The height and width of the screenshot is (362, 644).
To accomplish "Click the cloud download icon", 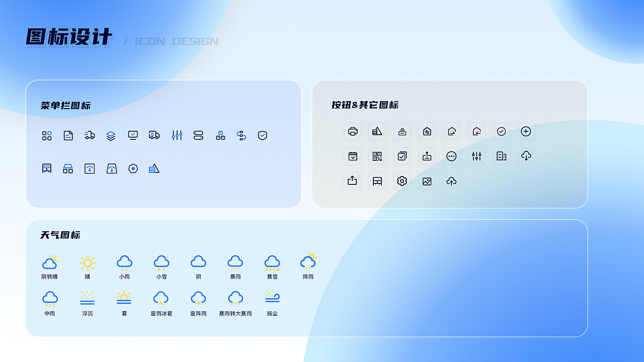I will click(x=526, y=156).
